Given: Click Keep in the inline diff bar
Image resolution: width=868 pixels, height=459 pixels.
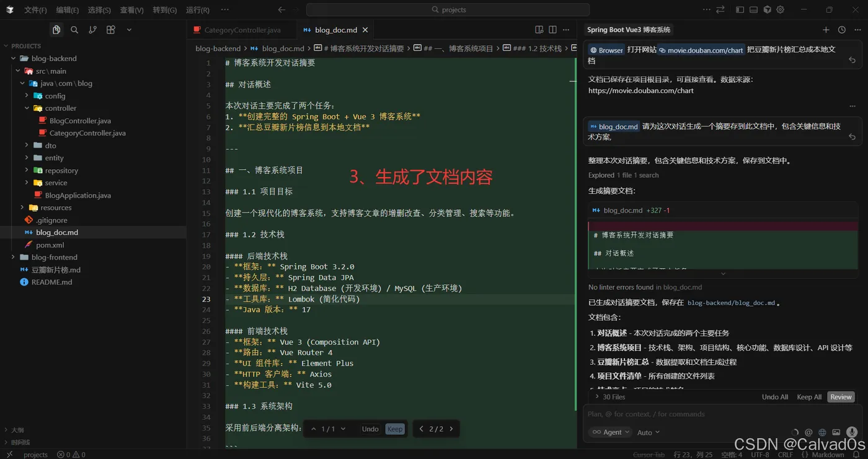Looking at the screenshot, I should 395,429.
